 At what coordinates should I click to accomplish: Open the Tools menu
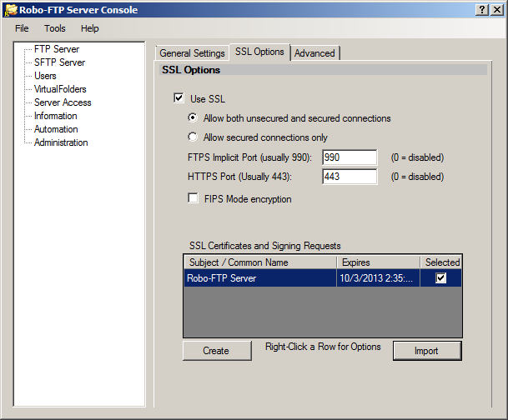click(55, 28)
